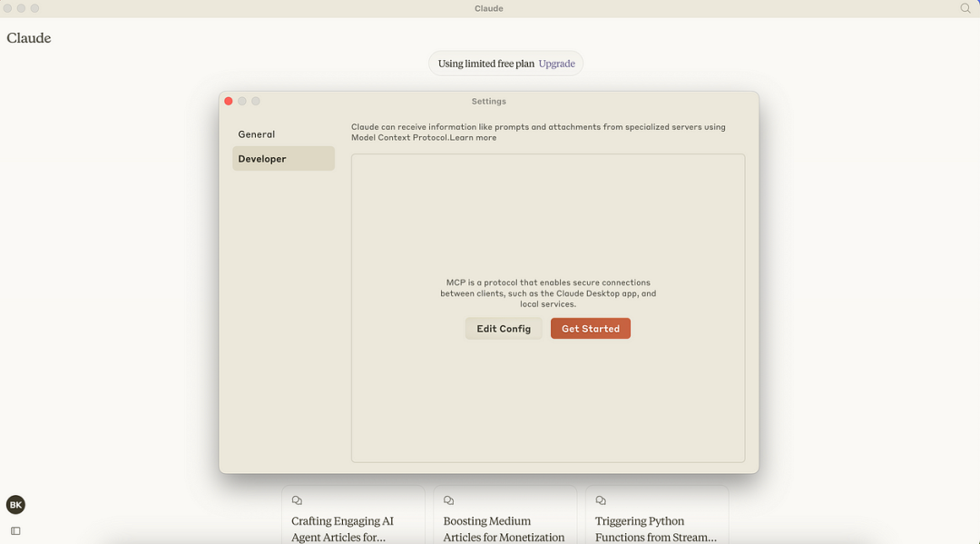Click chat icon on Boosting Medium Articles card
980x544 pixels.
449,500
